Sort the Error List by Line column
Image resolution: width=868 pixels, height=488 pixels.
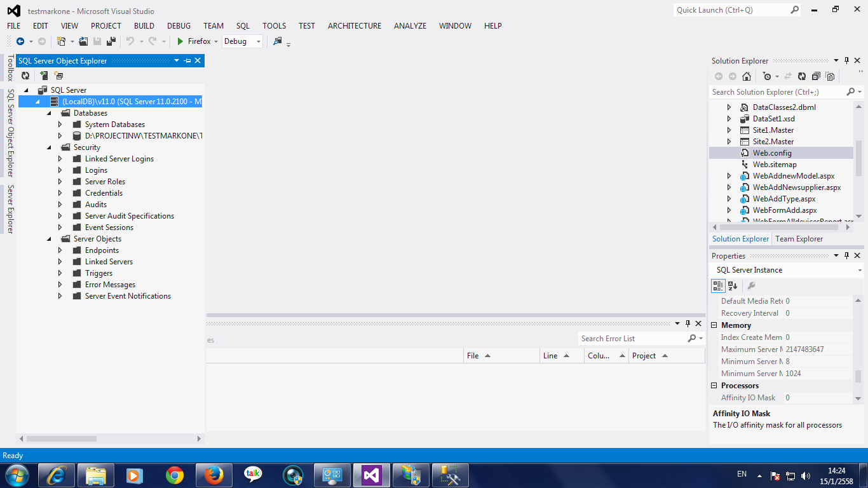pyautogui.click(x=562, y=356)
